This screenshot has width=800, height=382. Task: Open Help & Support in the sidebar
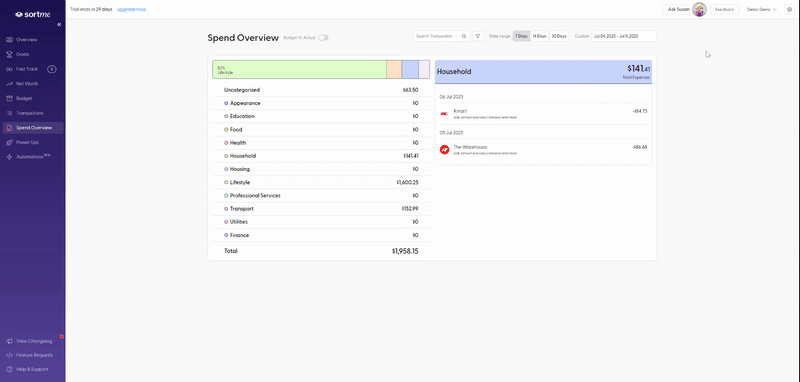pos(33,369)
